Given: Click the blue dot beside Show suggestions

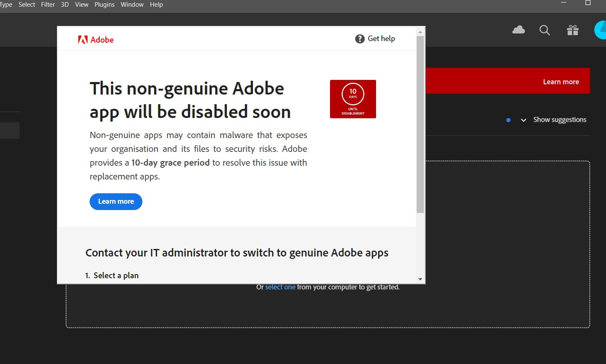Looking at the screenshot, I should [x=508, y=120].
